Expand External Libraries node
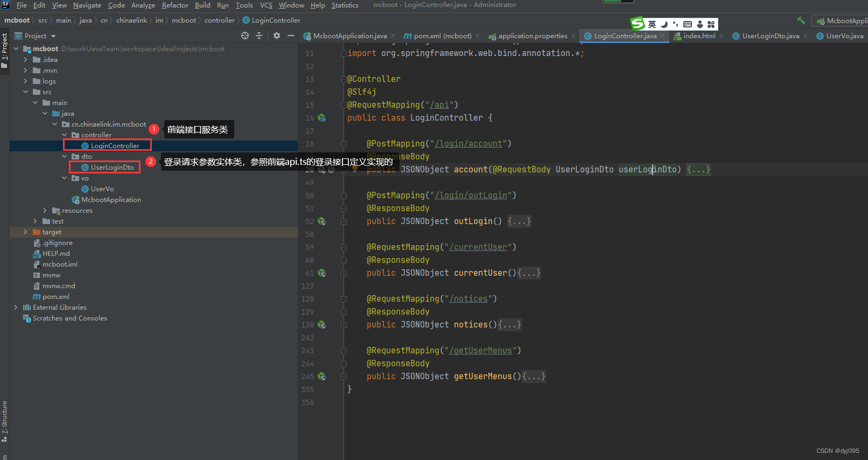Viewport: 868px width, 460px height. [16, 308]
